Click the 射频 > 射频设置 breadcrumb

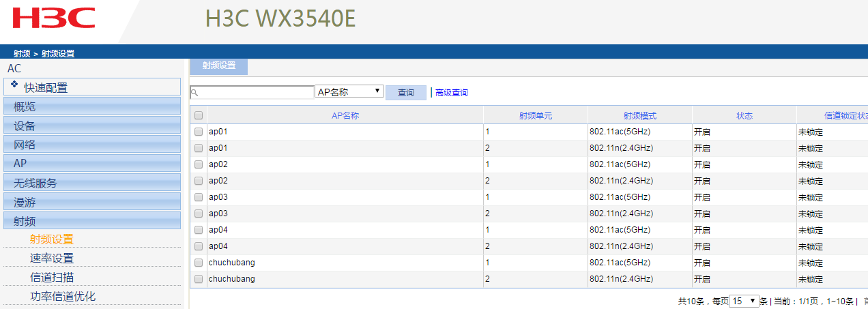pyautogui.click(x=44, y=53)
